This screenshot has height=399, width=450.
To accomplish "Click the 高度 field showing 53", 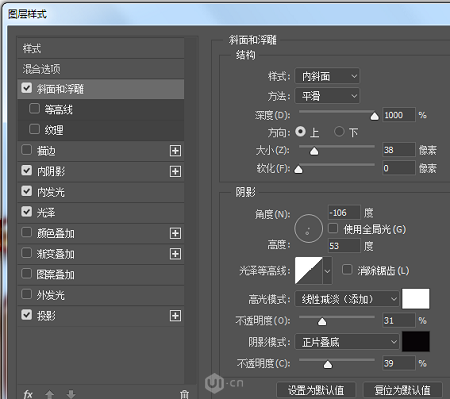I will point(344,246).
